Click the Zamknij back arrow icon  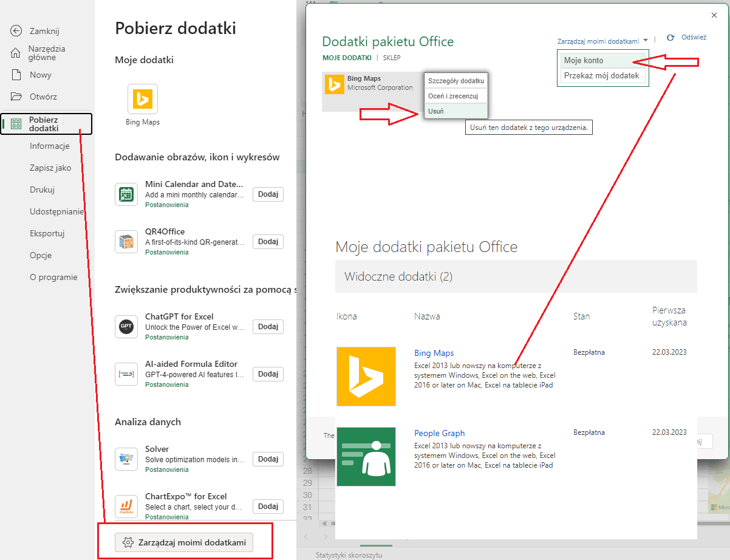[x=16, y=31]
